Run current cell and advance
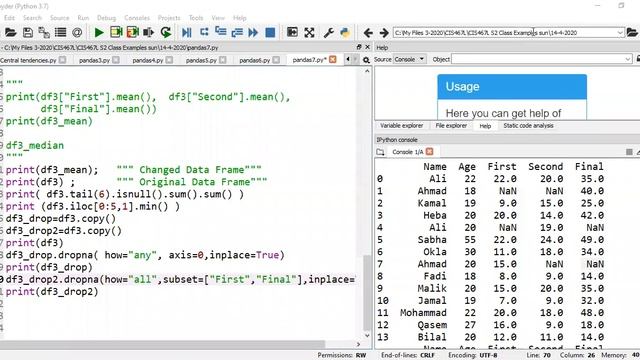This screenshot has width=640, height=360. point(133,32)
